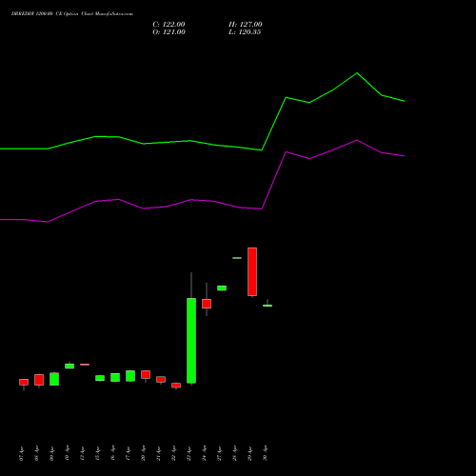This screenshot has height=476, width=476.
Task: Click the "20 Apr" date axis label
Action: click(x=143, y=453)
